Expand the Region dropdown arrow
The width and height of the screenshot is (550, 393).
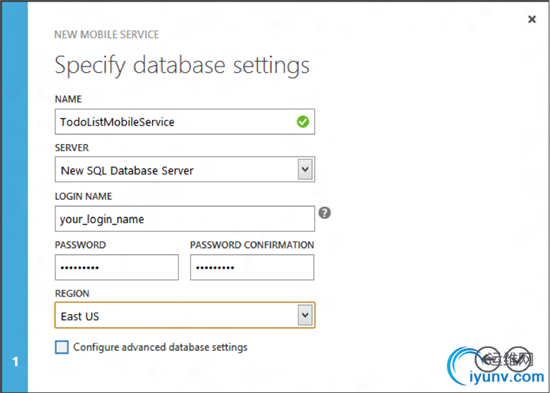tap(305, 315)
